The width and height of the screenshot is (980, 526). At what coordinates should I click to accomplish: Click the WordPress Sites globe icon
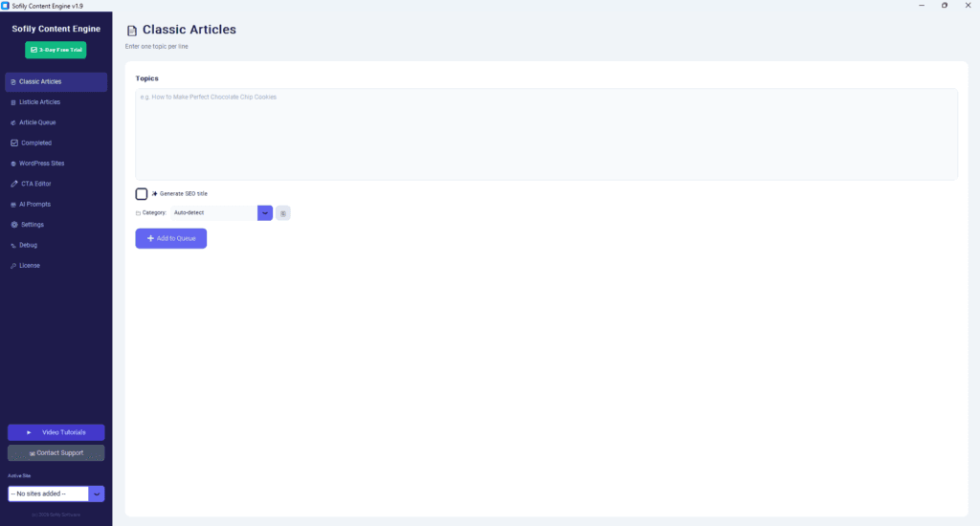[x=13, y=164]
